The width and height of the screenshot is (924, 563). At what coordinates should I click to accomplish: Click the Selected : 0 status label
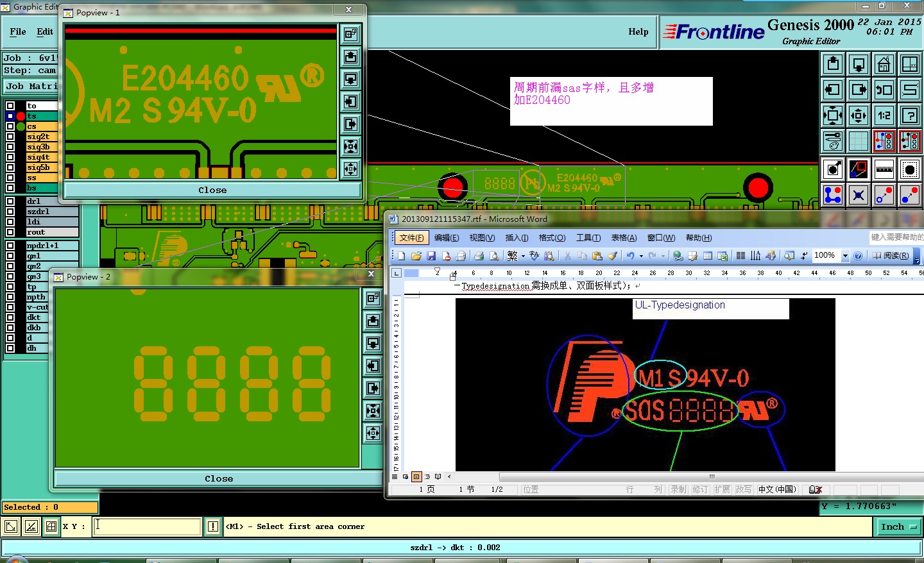point(50,507)
